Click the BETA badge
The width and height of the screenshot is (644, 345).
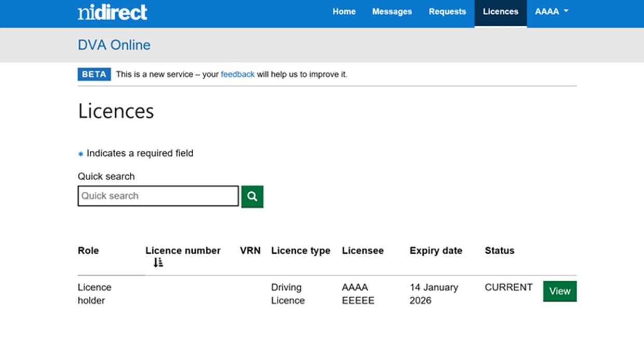[94, 74]
